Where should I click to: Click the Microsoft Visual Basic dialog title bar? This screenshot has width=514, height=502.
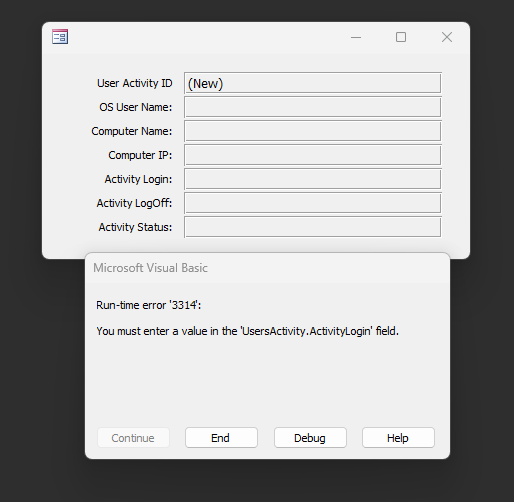[267, 268]
